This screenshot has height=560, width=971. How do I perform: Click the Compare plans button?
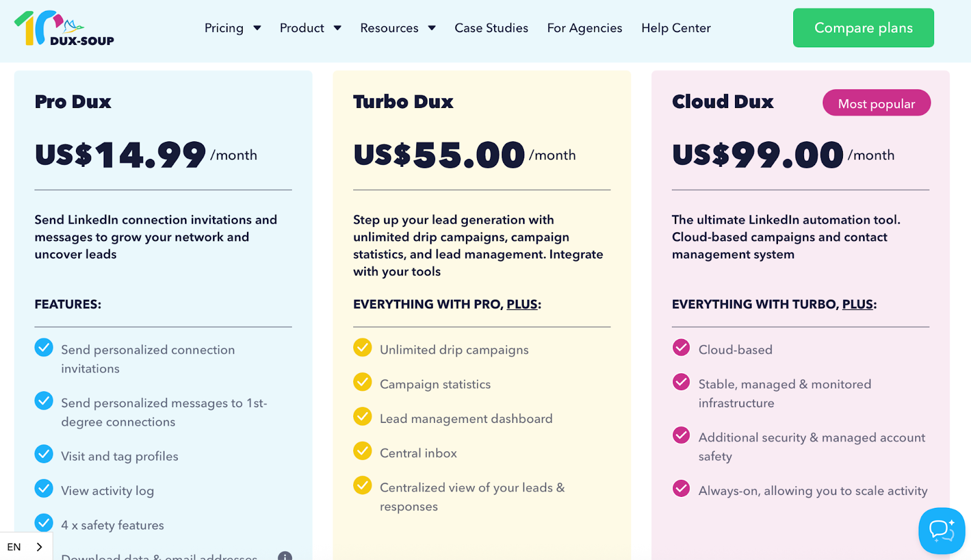[863, 28]
